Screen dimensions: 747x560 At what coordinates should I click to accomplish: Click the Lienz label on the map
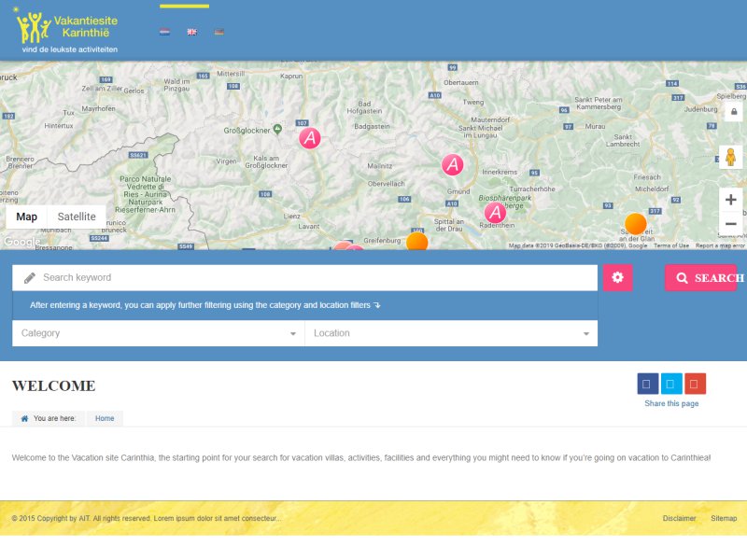tap(291, 217)
